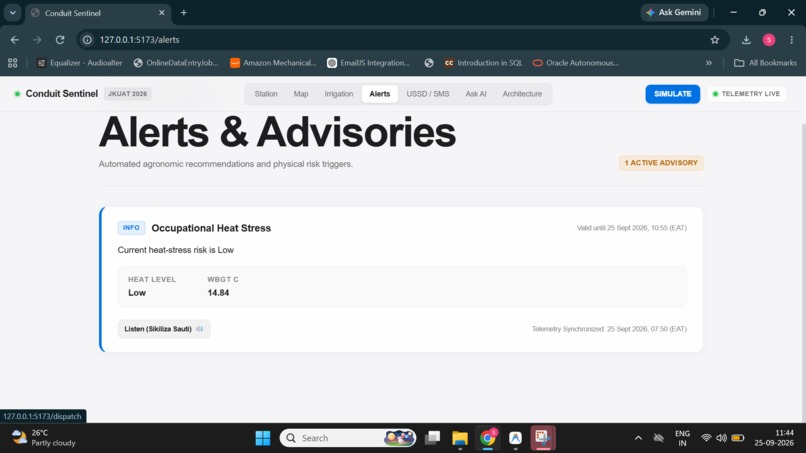
Task: Click the user profile avatar icon
Action: pos(769,40)
